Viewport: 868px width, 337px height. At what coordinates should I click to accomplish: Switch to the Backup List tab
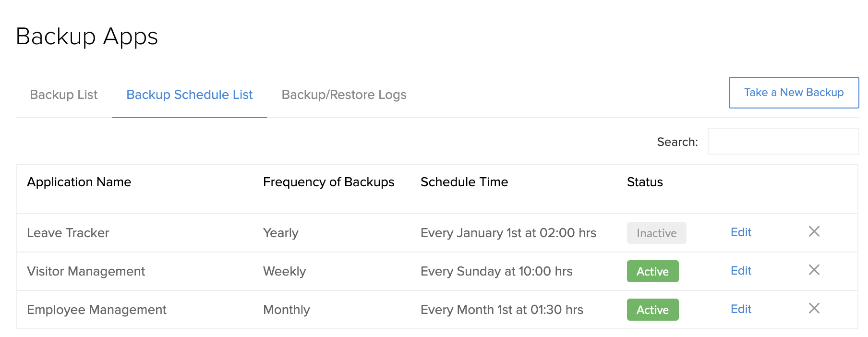point(64,95)
